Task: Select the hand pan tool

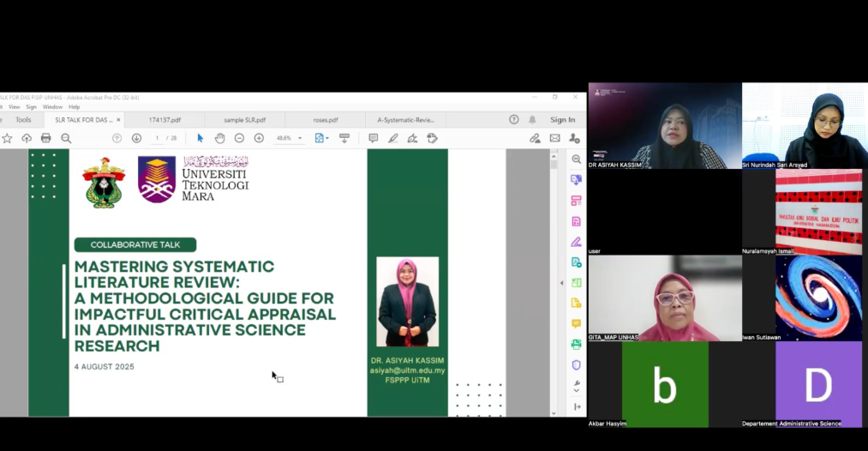Action: pyautogui.click(x=219, y=138)
